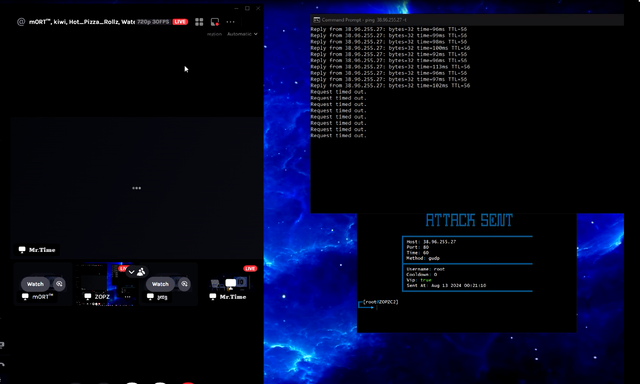Screen dimensions: 640x384
Task: Click the Cooldown: 0 line
Action: pos(422,275)
